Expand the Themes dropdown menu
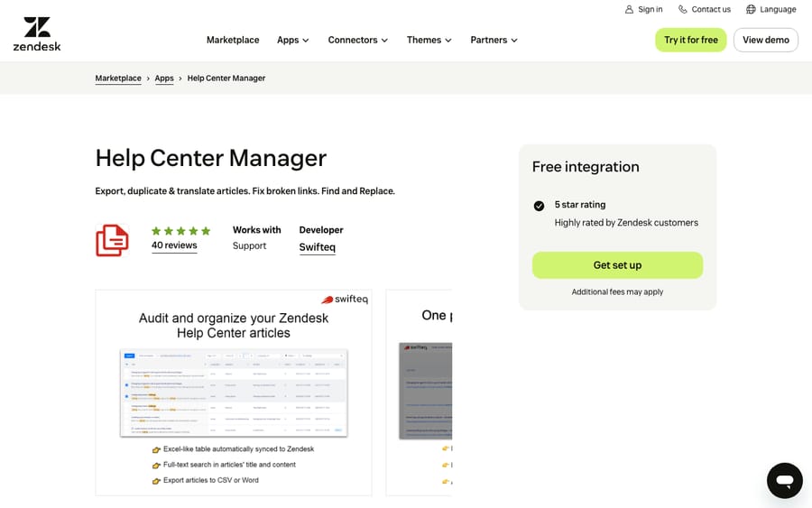 coord(429,40)
